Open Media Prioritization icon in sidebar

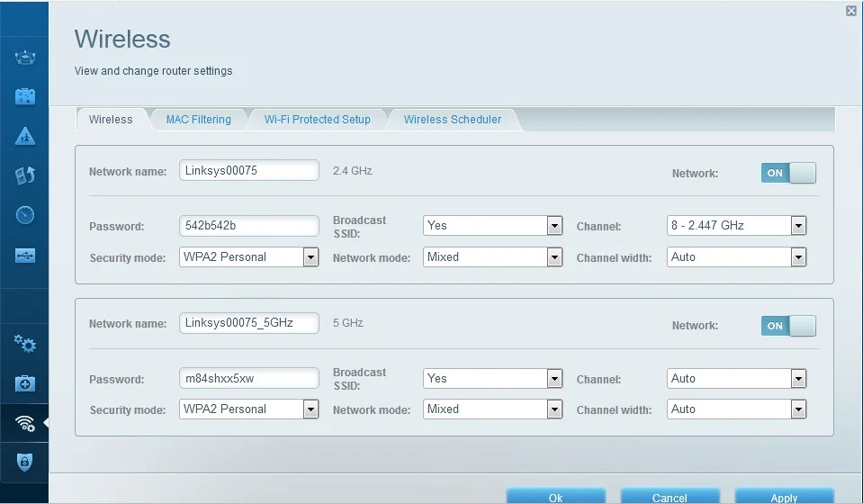[25, 175]
